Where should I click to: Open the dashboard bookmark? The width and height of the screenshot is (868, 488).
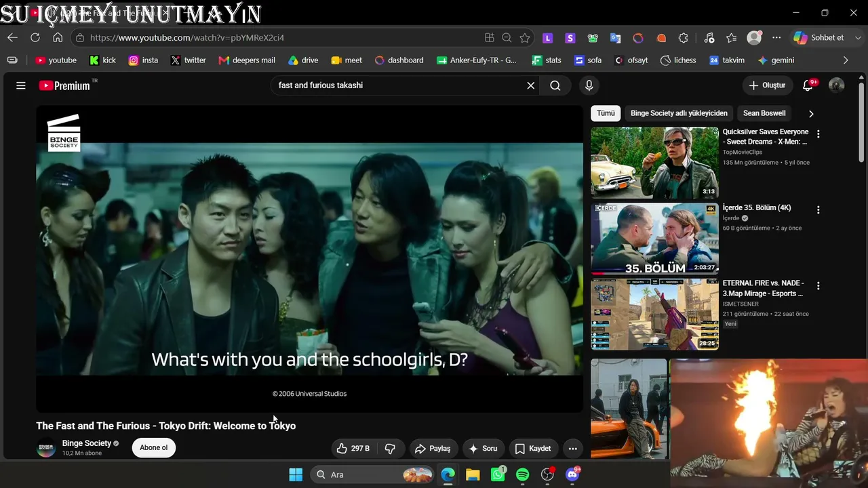399,60
